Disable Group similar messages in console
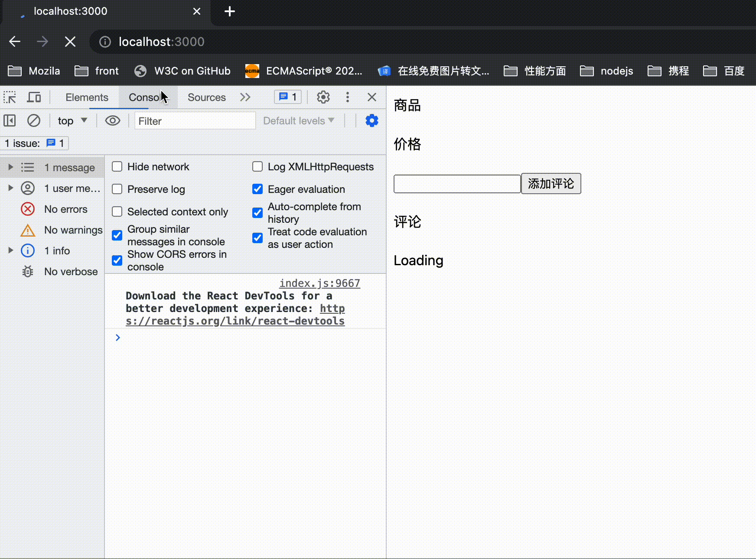Screen dimensions: 756x559 (117, 235)
